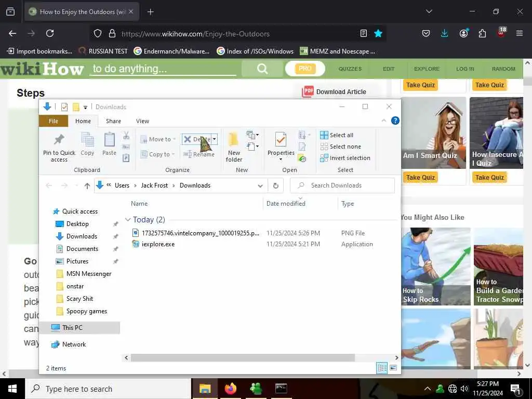Click the Cut scissors icon
The width and height of the screenshot is (532, 399).
(126, 136)
